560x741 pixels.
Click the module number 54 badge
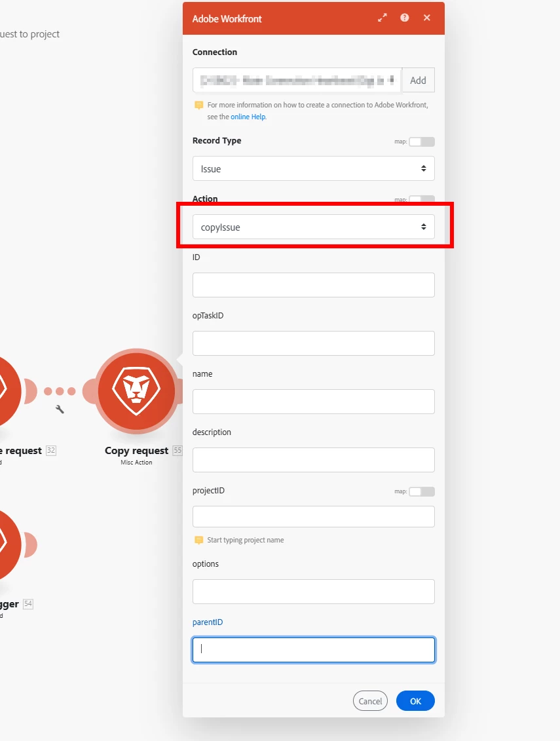point(28,603)
